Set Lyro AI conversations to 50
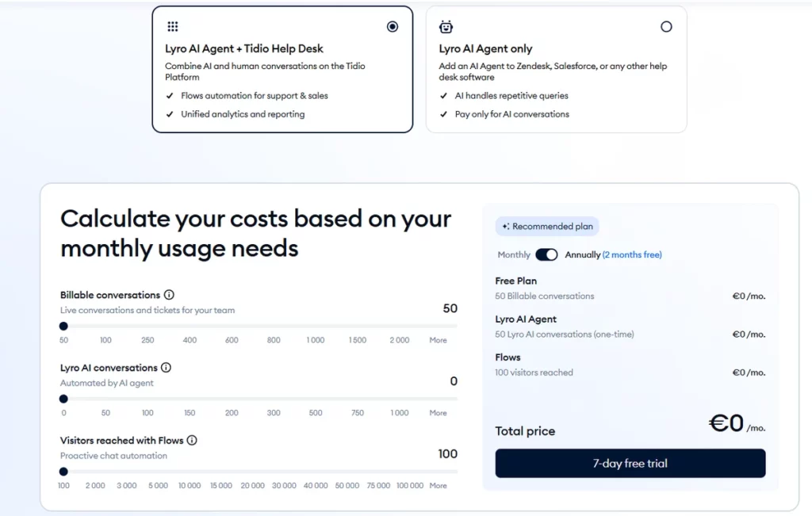 (105, 412)
